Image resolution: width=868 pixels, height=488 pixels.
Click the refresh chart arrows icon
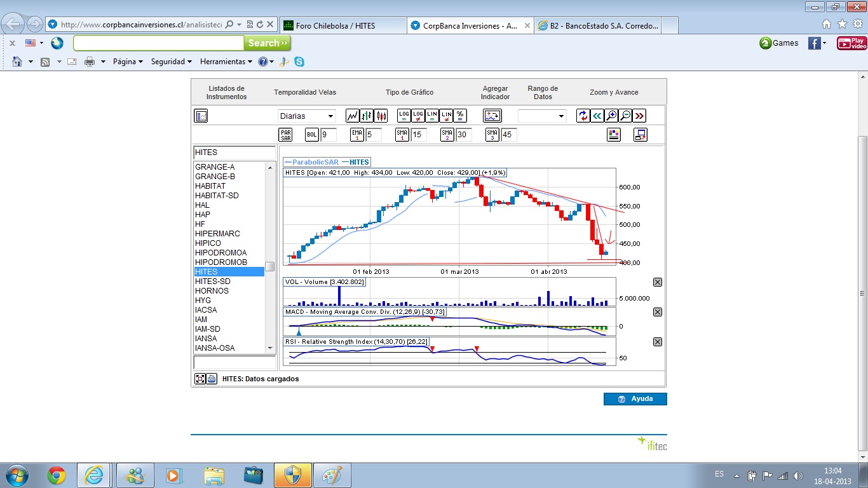(583, 116)
